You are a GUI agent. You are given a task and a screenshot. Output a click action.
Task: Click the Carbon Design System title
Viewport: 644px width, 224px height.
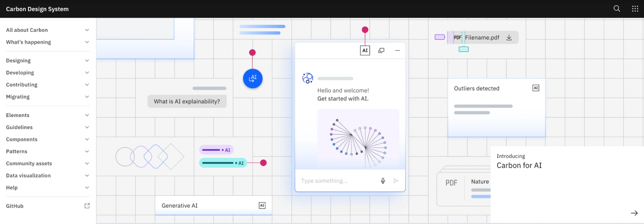pos(37,9)
